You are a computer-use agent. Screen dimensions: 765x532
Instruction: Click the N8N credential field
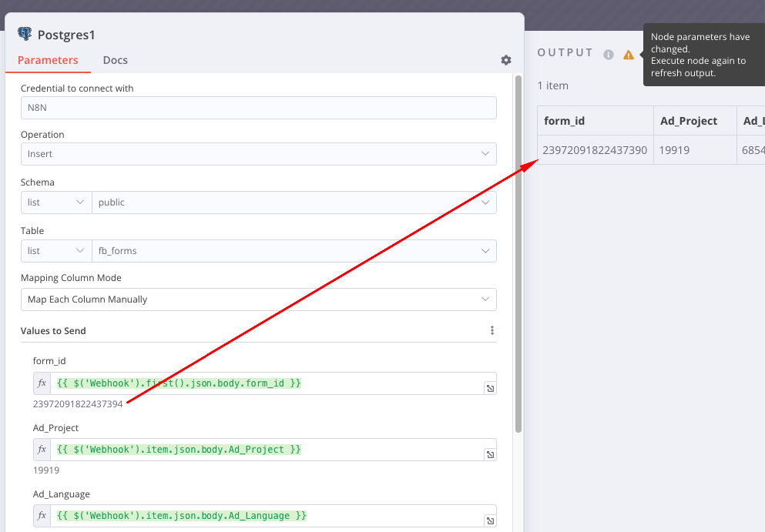259,108
